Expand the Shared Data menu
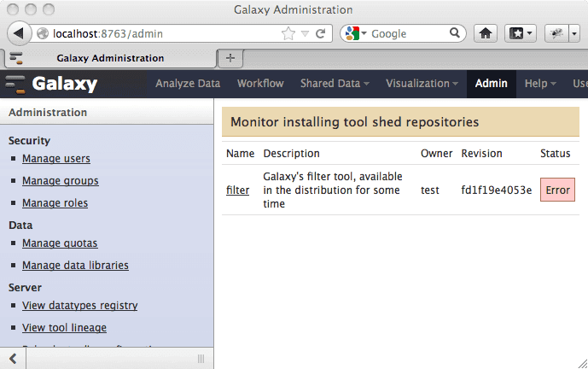Viewport: 588px width, 369px height. (x=335, y=84)
